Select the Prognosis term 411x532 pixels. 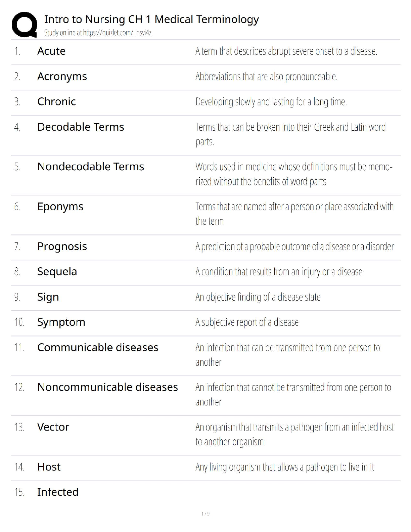pyautogui.click(x=62, y=246)
